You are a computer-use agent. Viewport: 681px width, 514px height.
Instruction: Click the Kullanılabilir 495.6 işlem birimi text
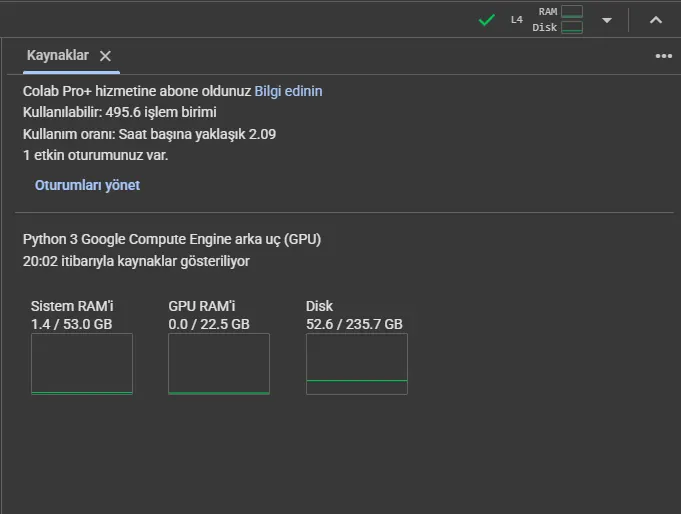tap(120, 112)
